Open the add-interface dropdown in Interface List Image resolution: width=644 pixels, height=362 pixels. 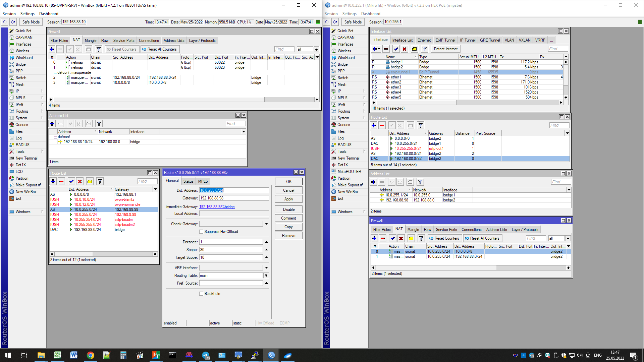tap(379, 49)
